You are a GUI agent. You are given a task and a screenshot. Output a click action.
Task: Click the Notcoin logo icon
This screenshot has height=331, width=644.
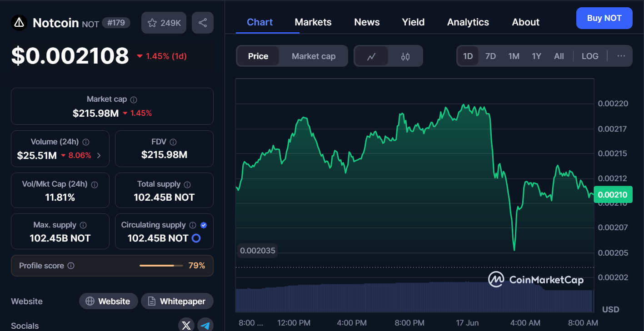tap(19, 23)
